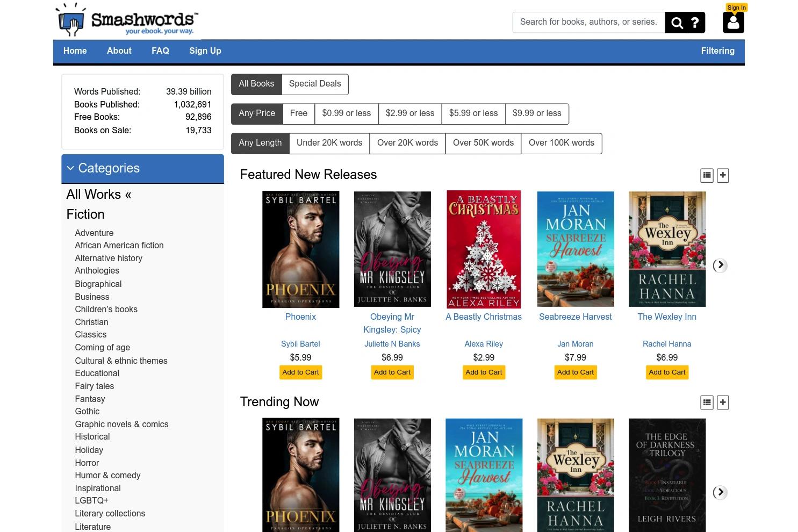Filter by Over 100K words
Viewport: 798px width, 532px height.
562,143
